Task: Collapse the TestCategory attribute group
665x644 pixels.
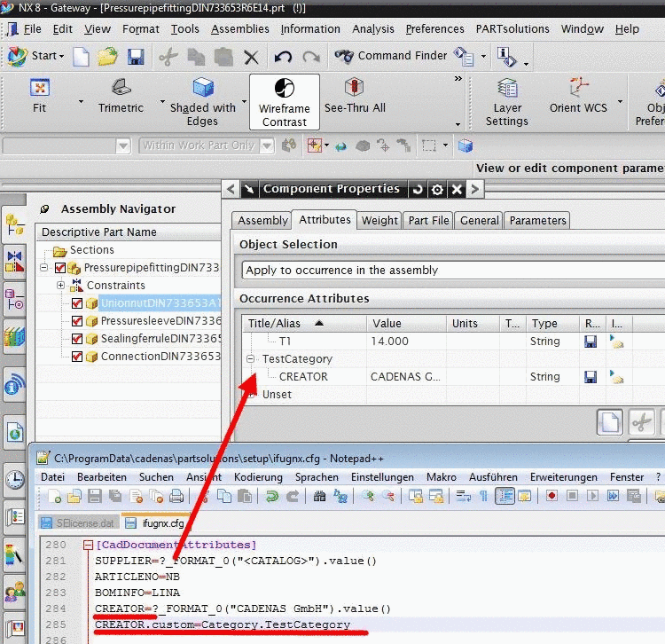Action: click(251, 359)
